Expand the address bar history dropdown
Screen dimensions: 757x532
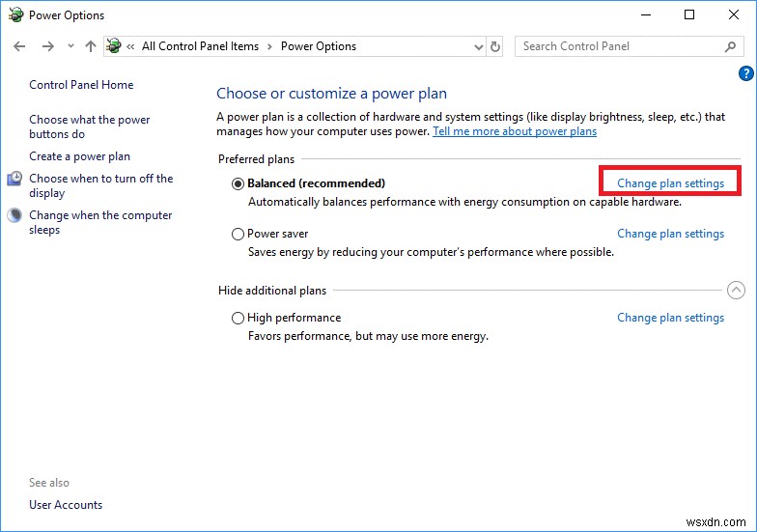click(x=479, y=46)
